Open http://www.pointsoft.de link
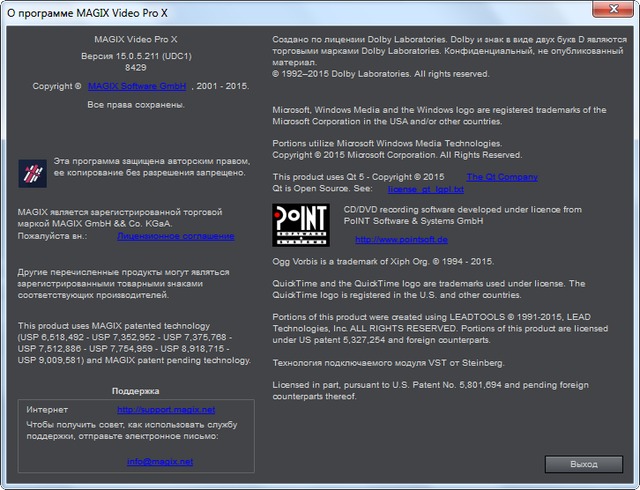This screenshot has width=640, height=490. click(402, 239)
